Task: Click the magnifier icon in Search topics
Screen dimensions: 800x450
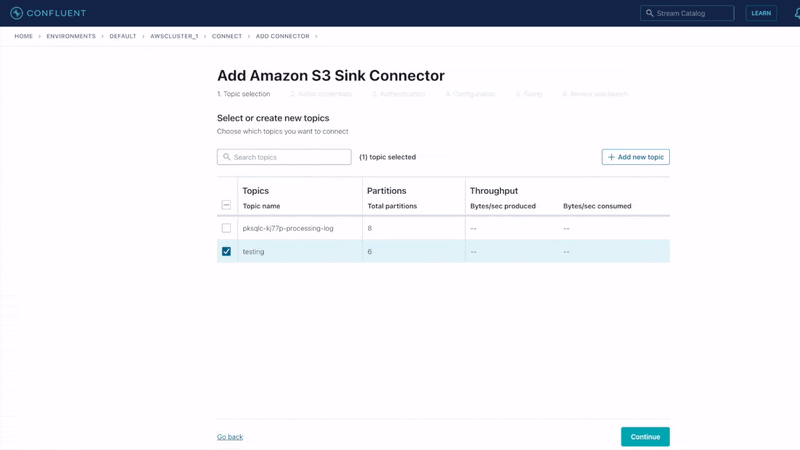Action: click(227, 157)
